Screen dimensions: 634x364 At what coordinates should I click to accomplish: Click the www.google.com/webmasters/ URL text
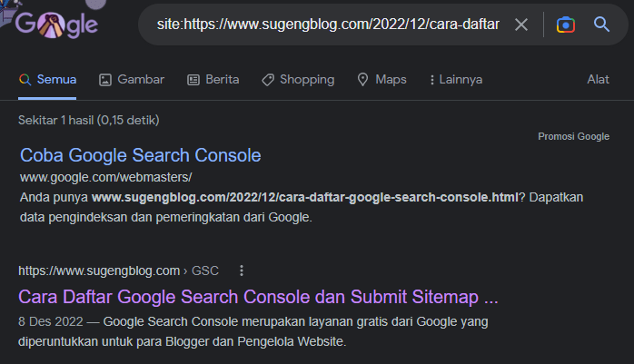[x=105, y=177]
